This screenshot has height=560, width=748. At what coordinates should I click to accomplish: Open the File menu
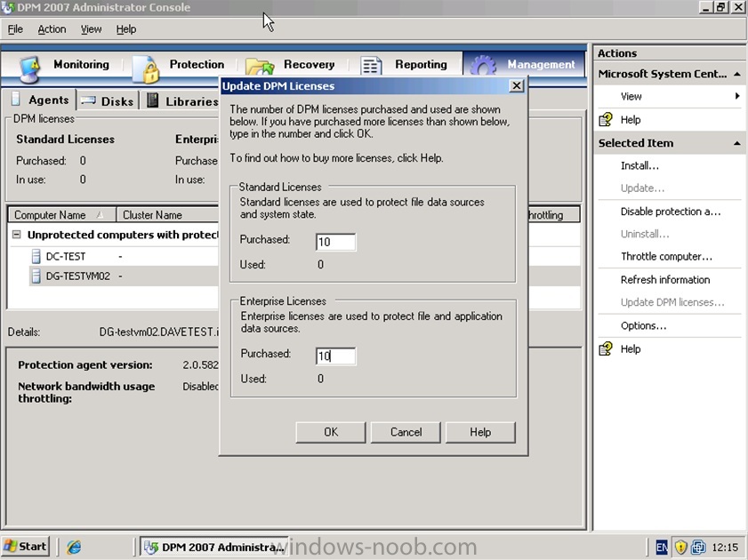(15, 29)
